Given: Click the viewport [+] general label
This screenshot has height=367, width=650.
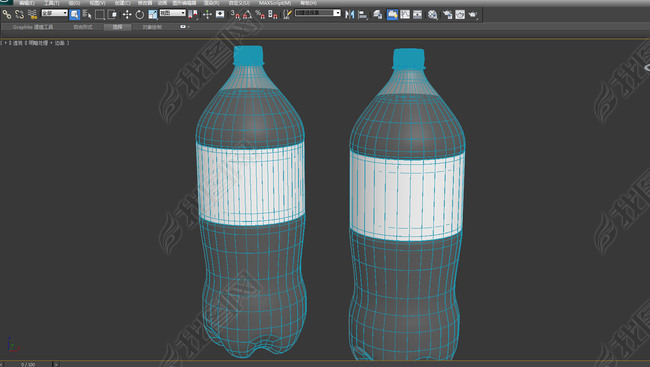Looking at the screenshot, I should pyautogui.click(x=5, y=43).
